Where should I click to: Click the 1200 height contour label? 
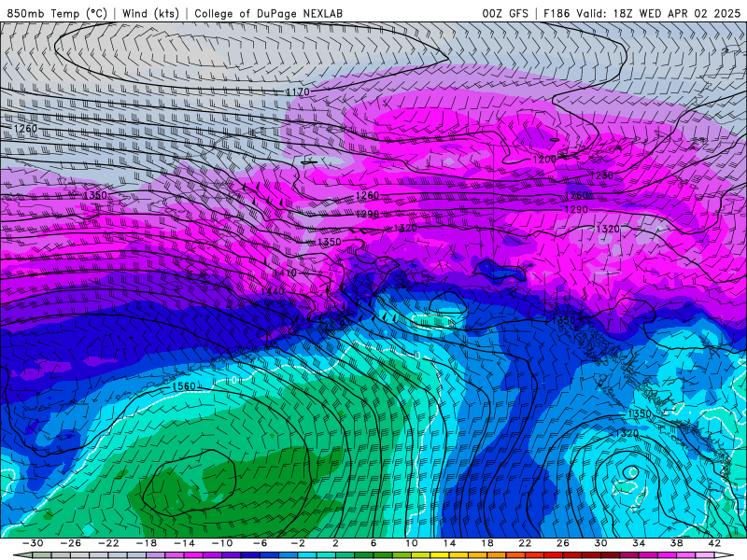(544, 159)
